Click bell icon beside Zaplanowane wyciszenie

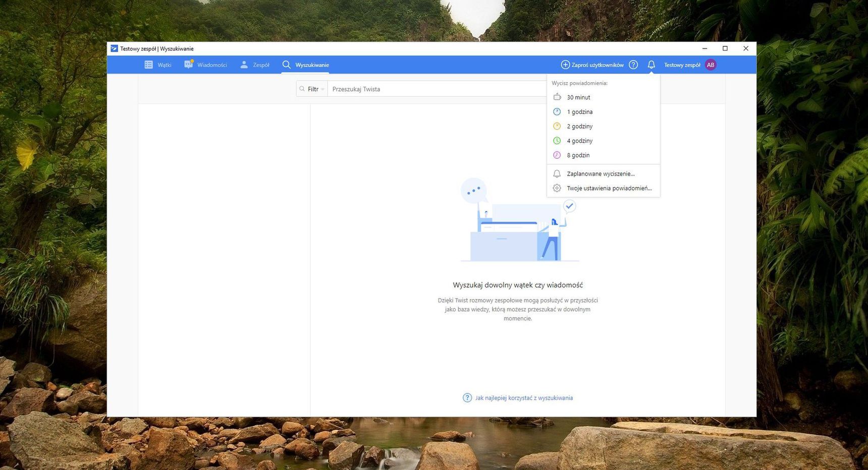[557, 173]
